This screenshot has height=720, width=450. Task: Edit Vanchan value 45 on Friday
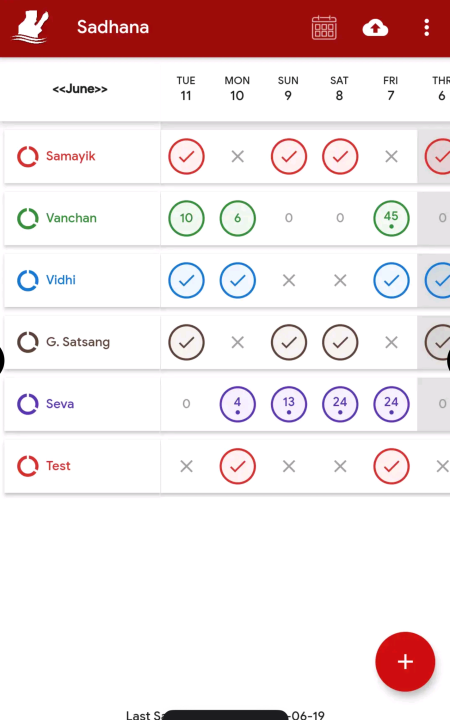tap(391, 218)
